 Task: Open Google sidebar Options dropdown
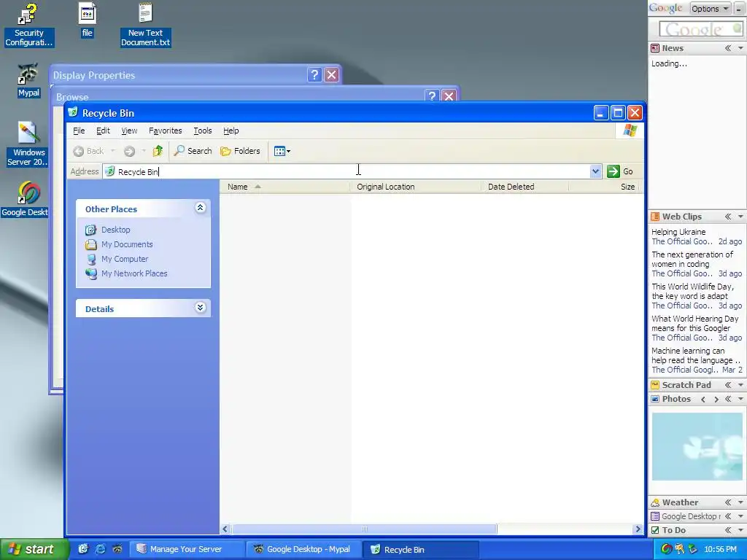710,9
